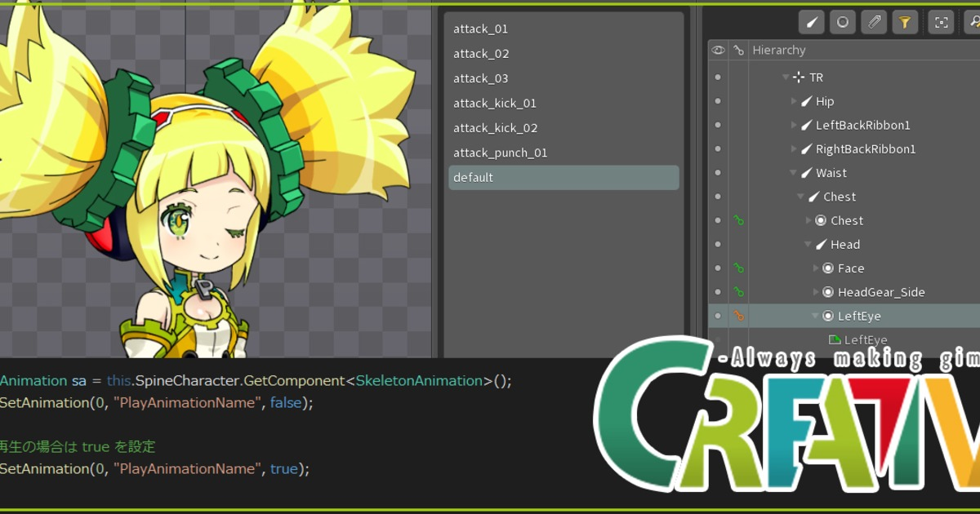Click the Hierarchy panel title
Image resolution: width=980 pixels, height=514 pixels.
(778, 50)
